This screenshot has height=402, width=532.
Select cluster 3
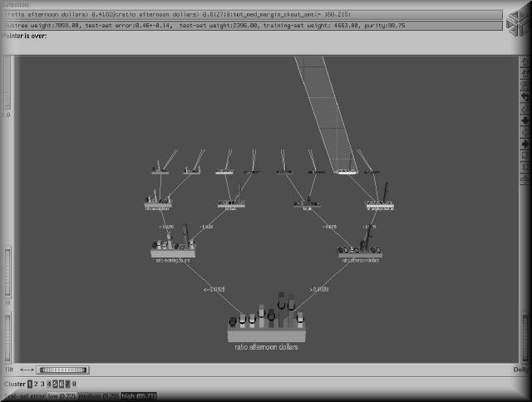[43, 384]
